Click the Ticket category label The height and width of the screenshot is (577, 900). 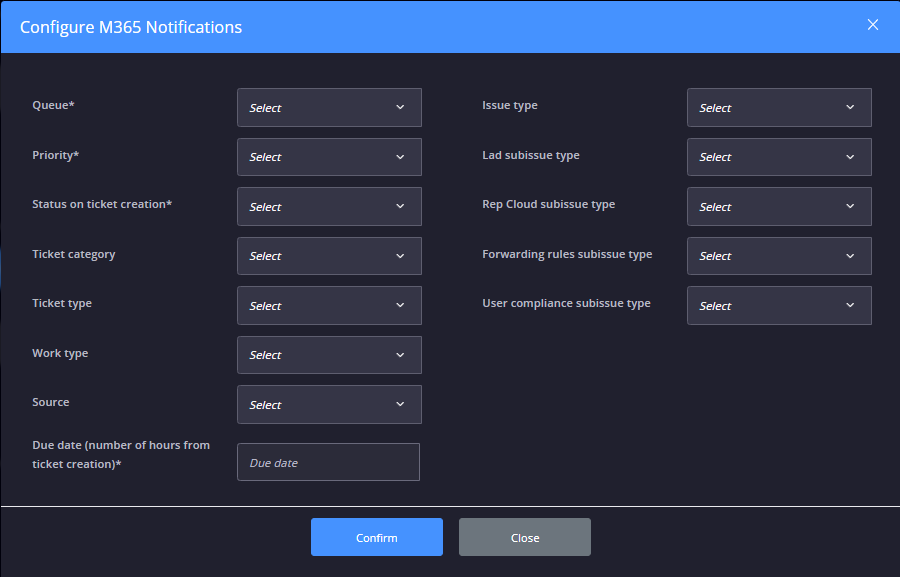click(x=73, y=254)
